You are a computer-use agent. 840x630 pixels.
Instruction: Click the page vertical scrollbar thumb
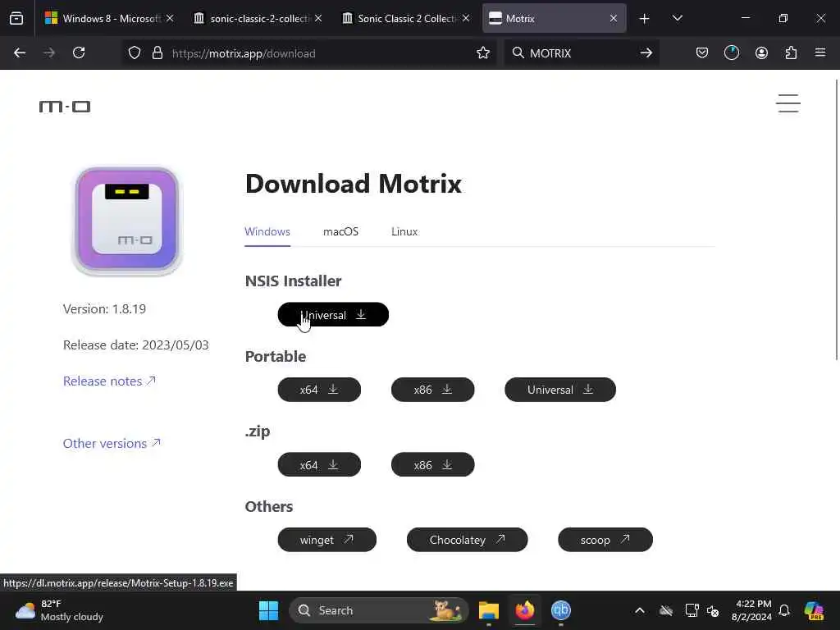[x=837, y=220]
